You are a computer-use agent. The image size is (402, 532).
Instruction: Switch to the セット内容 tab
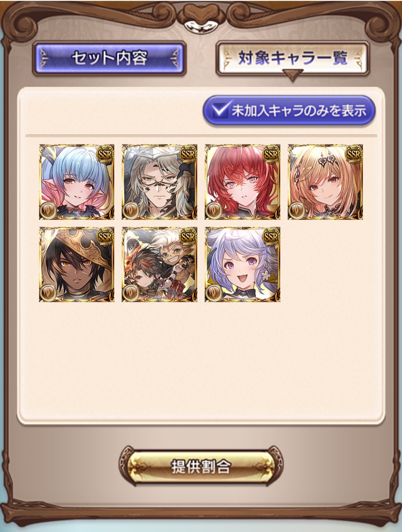click(109, 59)
